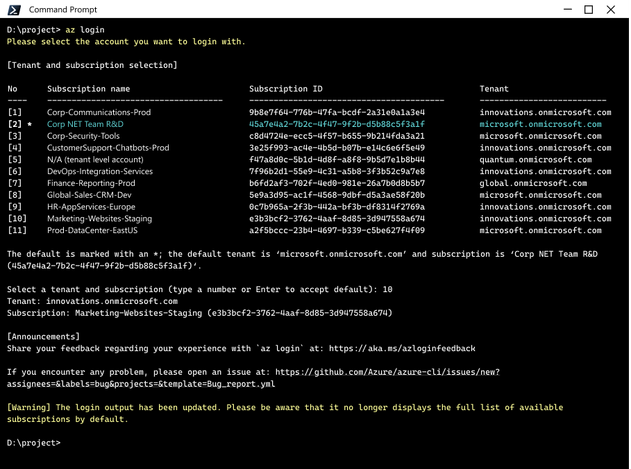The image size is (631, 469).
Task: Click row number [11]
Action: [17, 230]
